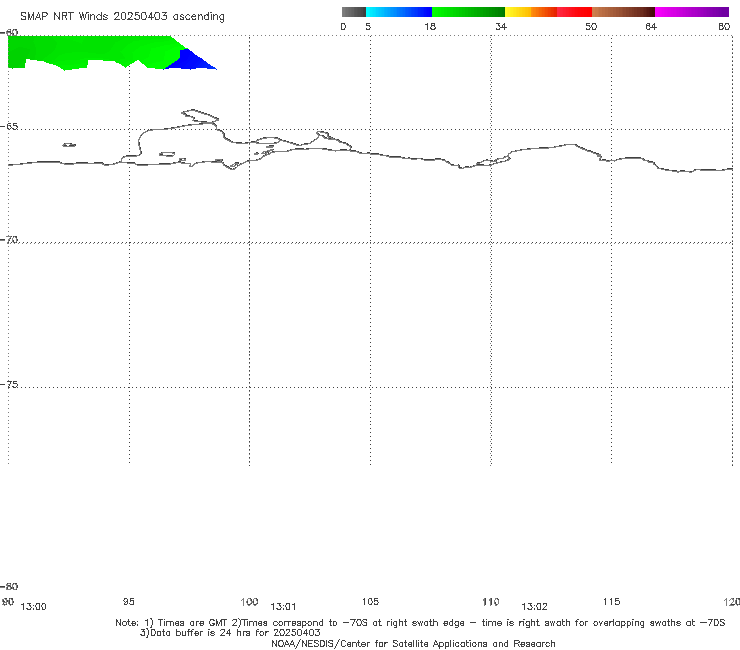Click the color scale label '5'
This screenshot has width=740, height=650.
(368, 26)
